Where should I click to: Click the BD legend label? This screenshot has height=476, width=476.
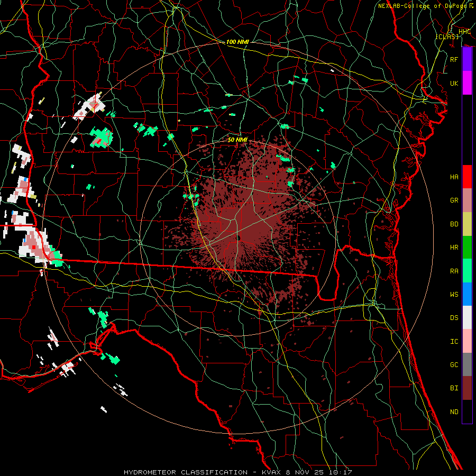(x=454, y=224)
